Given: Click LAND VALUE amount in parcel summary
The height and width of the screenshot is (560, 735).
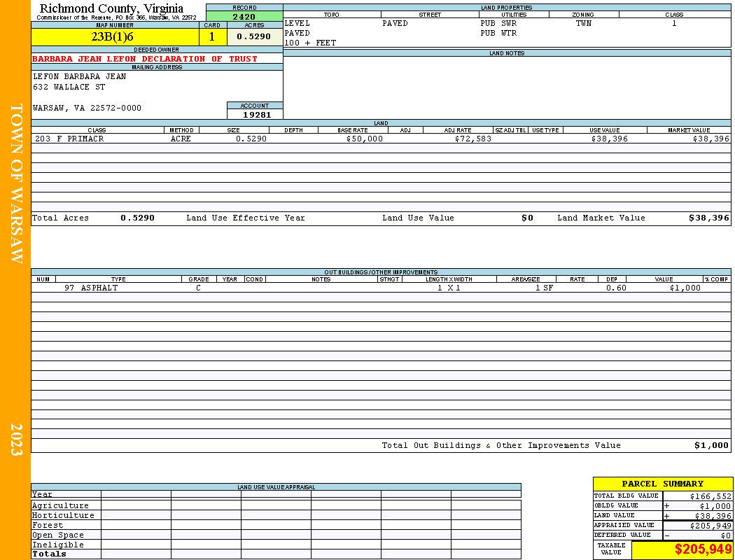Looking at the screenshot, I should 713,516.
